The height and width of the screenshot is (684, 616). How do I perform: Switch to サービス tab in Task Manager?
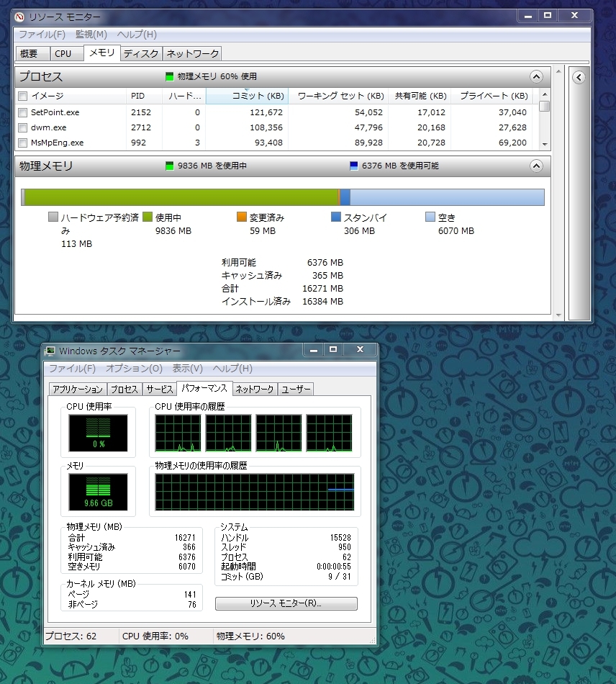coord(160,389)
